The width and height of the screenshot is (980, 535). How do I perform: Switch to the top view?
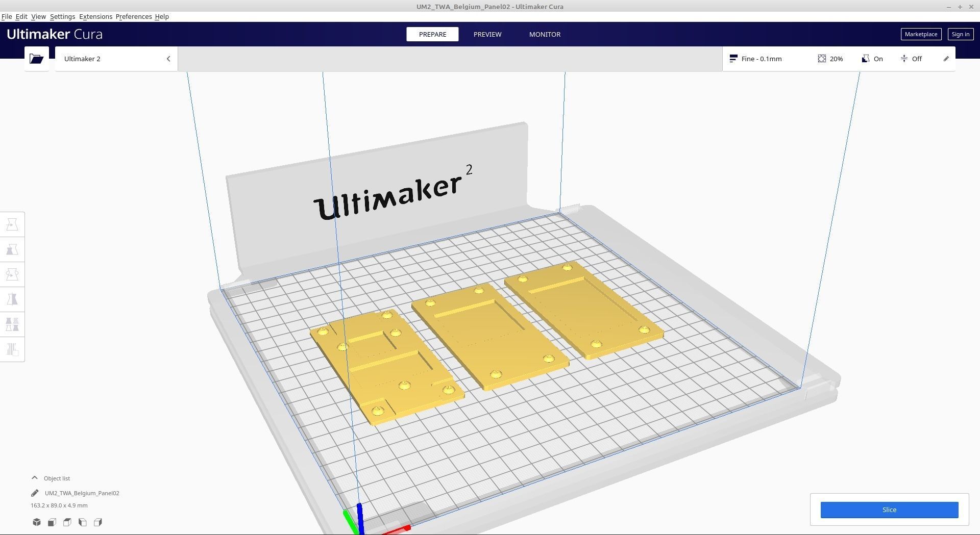click(67, 522)
